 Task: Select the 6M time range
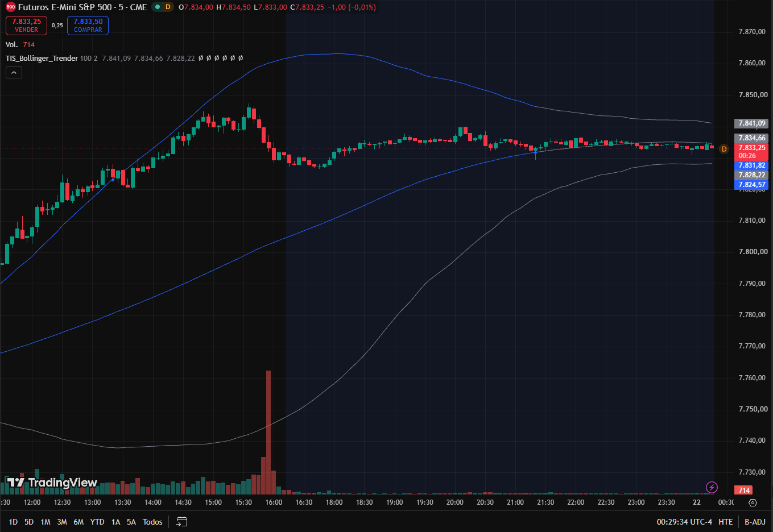click(x=78, y=522)
